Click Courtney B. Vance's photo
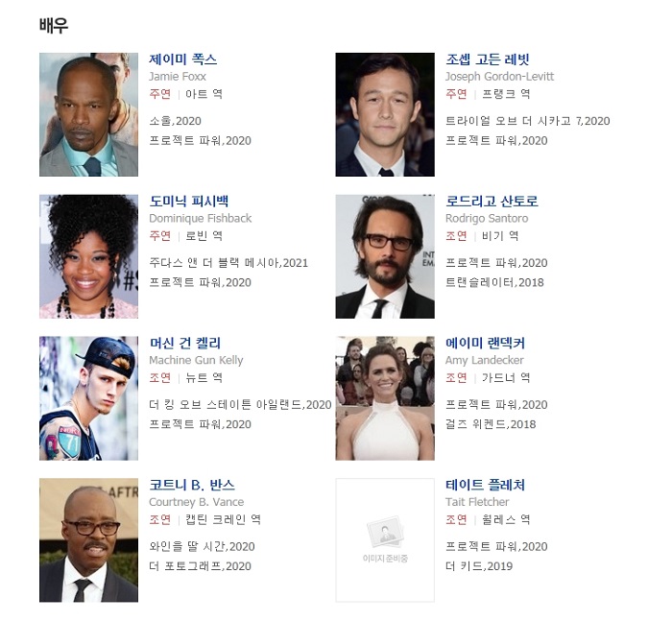The image size is (672, 621). (88, 540)
